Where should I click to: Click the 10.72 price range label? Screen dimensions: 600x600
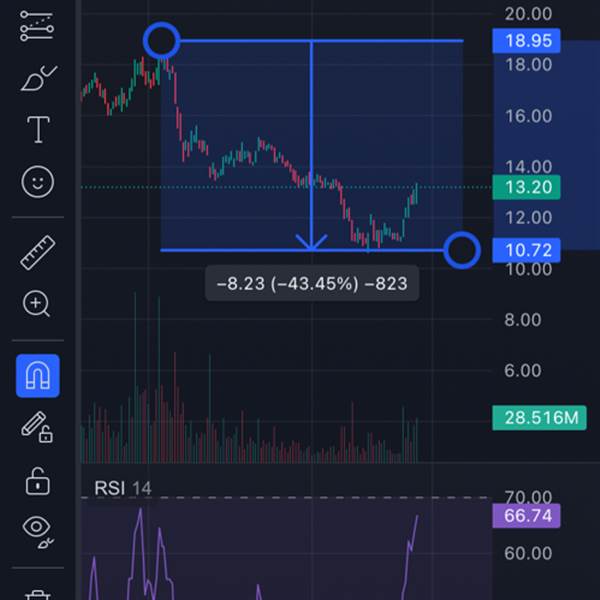click(x=526, y=250)
